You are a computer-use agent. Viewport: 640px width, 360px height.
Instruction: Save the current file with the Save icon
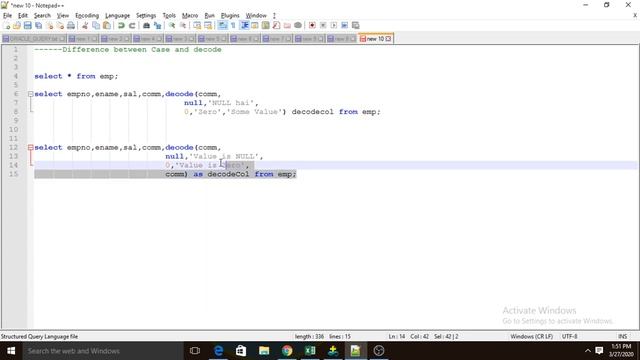(x=27, y=25)
